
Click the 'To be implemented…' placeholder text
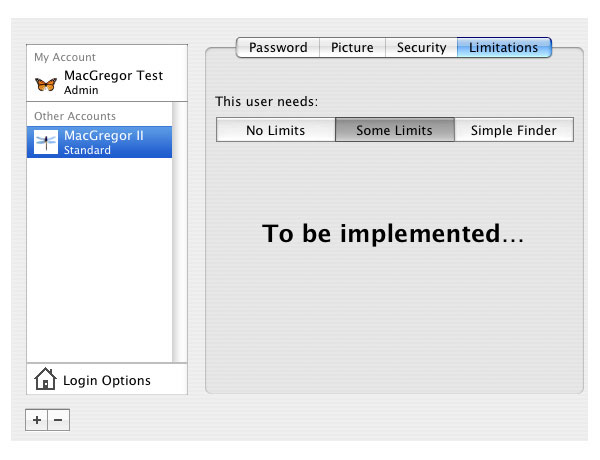tap(393, 234)
